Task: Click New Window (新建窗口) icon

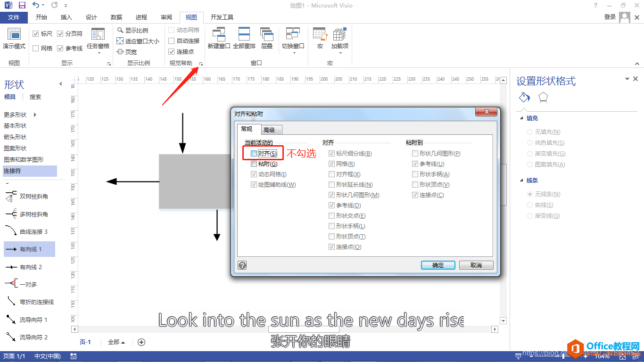Action: [219, 34]
